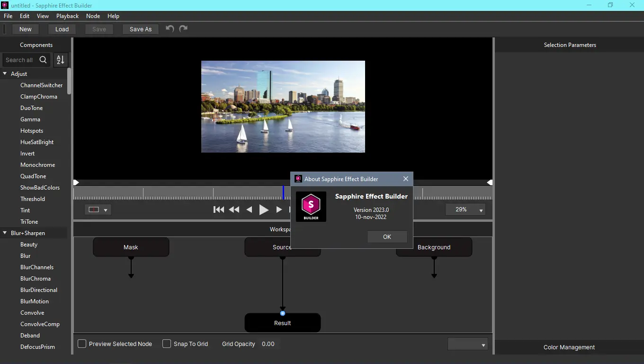This screenshot has height=364, width=644.
Task: Select the Invert component
Action: 27,154
